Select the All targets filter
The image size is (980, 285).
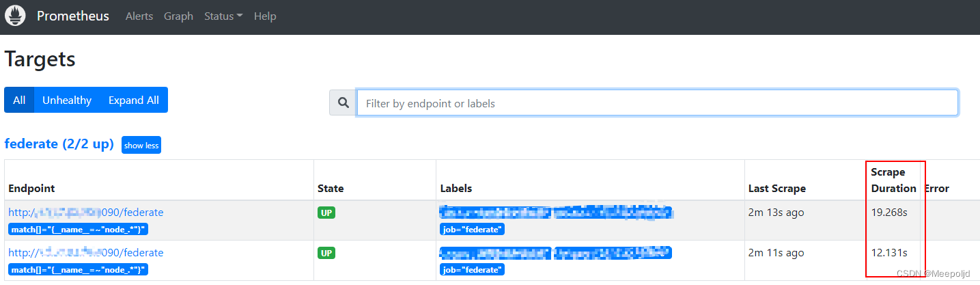(x=19, y=100)
